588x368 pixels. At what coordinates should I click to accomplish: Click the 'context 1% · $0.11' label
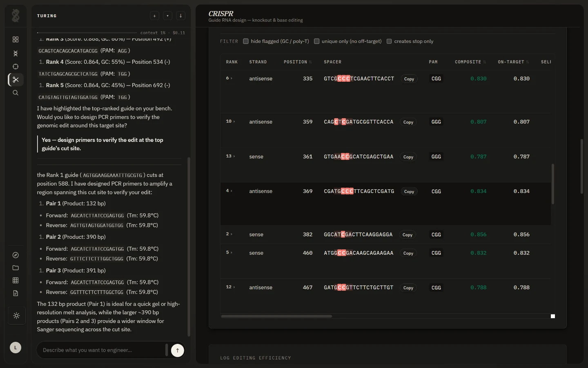coord(163,33)
